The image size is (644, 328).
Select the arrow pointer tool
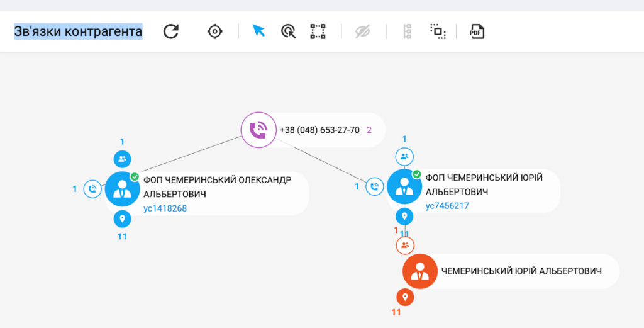click(258, 31)
